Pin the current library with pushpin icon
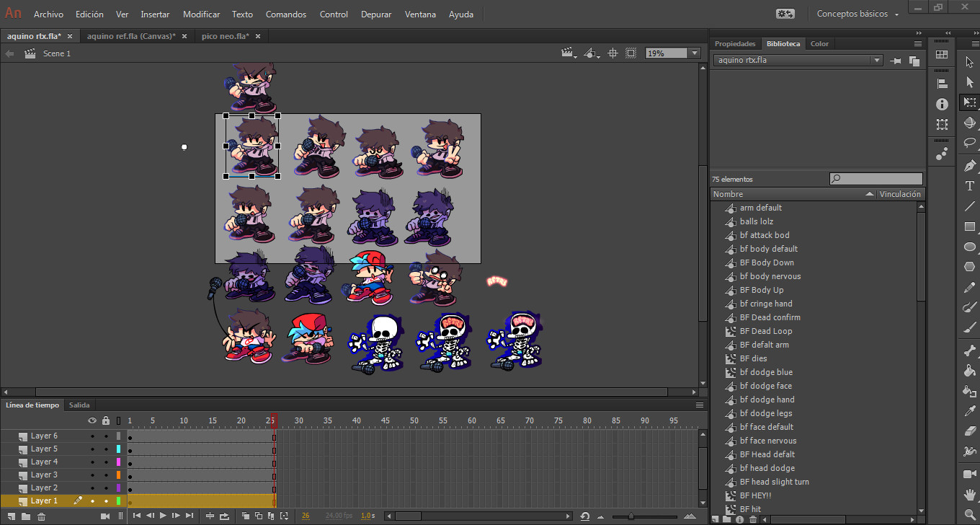Screen dimensions: 980x525 tap(896, 61)
